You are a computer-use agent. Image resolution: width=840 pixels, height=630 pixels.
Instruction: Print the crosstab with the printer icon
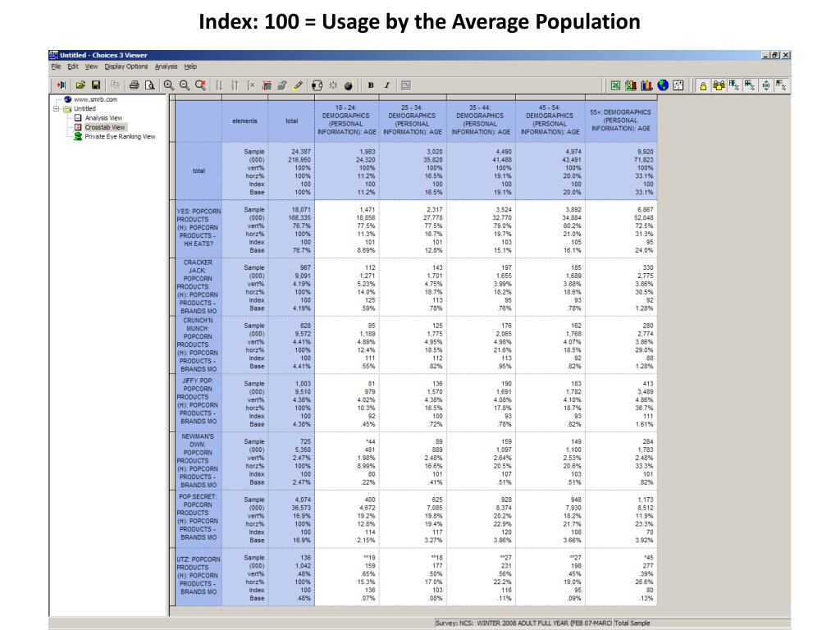tap(134, 85)
